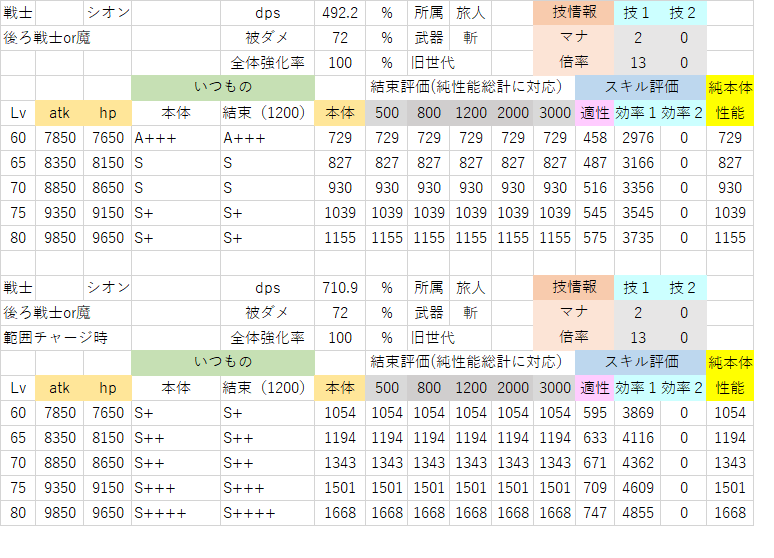Select 1501 in the yellow 純本体性能 column
Screen dimensions: 774x558
(x=730, y=488)
